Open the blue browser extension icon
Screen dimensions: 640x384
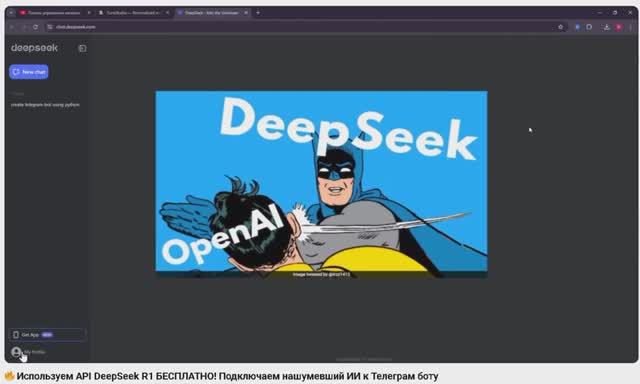coord(577,27)
